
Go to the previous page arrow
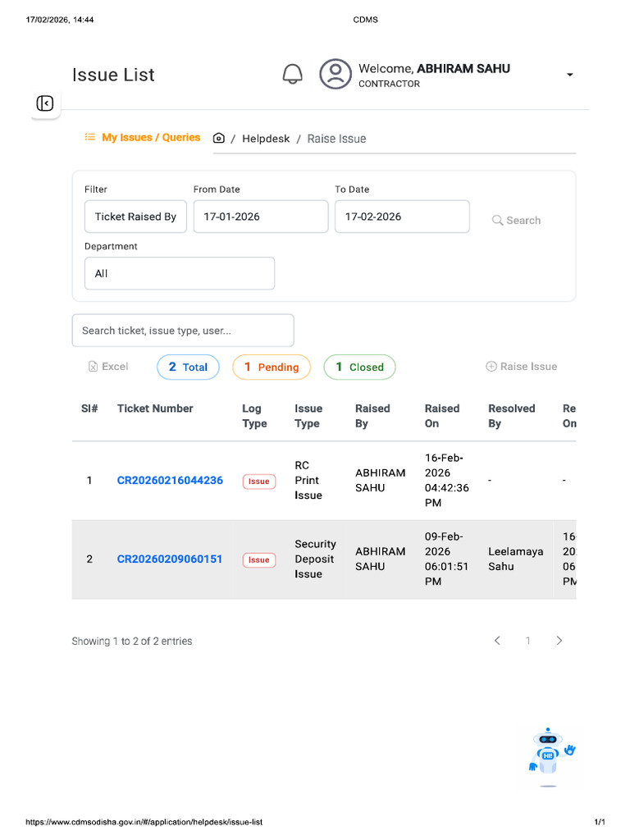(497, 641)
